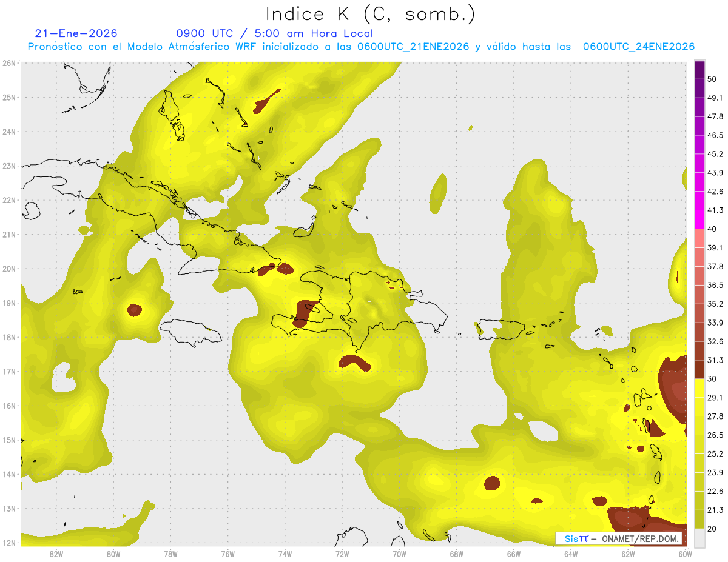This screenshot has width=728, height=562.
Task: Click the latitude label "16N"
Action: coord(9,406)
